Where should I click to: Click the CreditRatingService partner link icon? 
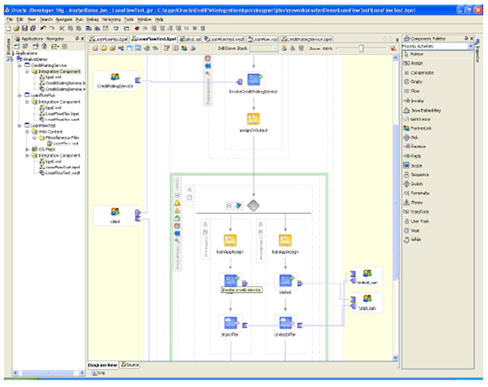pyautogui.click(x=115, y=77)
